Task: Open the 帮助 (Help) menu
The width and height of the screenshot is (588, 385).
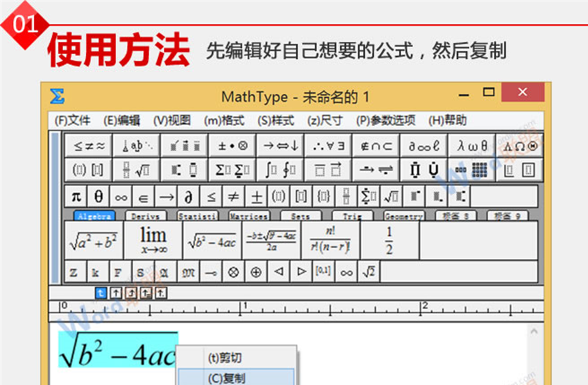Action: point(448,120)
